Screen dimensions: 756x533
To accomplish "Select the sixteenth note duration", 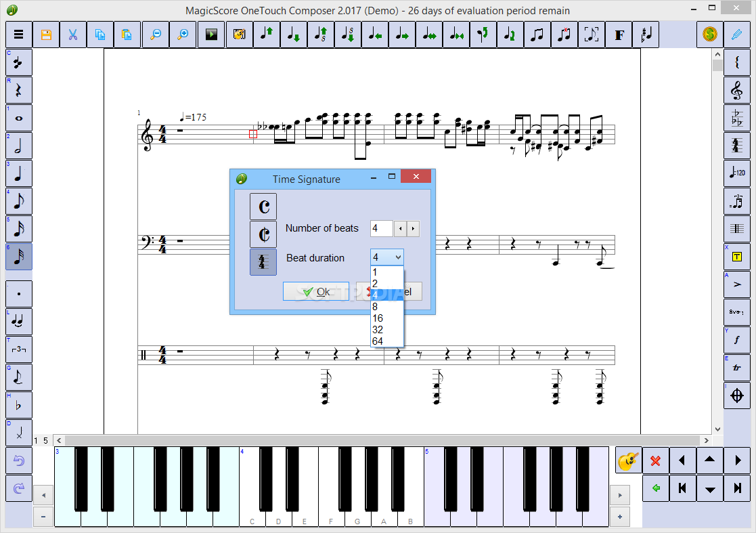I will coord(19,229).
